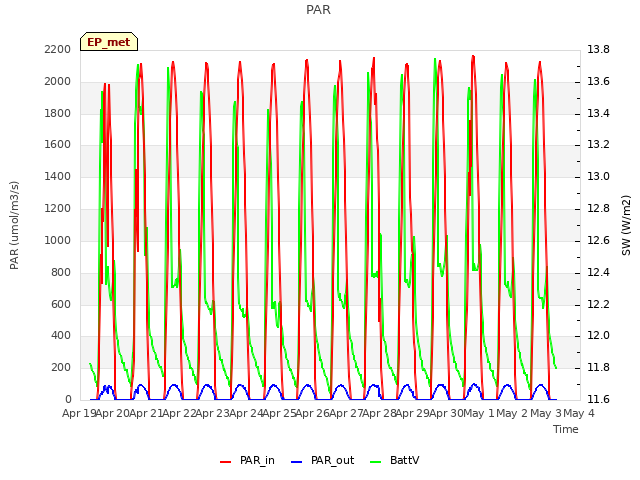The height and width of the screenshot is (480, 640).
Task: Click the 1000 left axis value
Action: (x=58, y=240)
